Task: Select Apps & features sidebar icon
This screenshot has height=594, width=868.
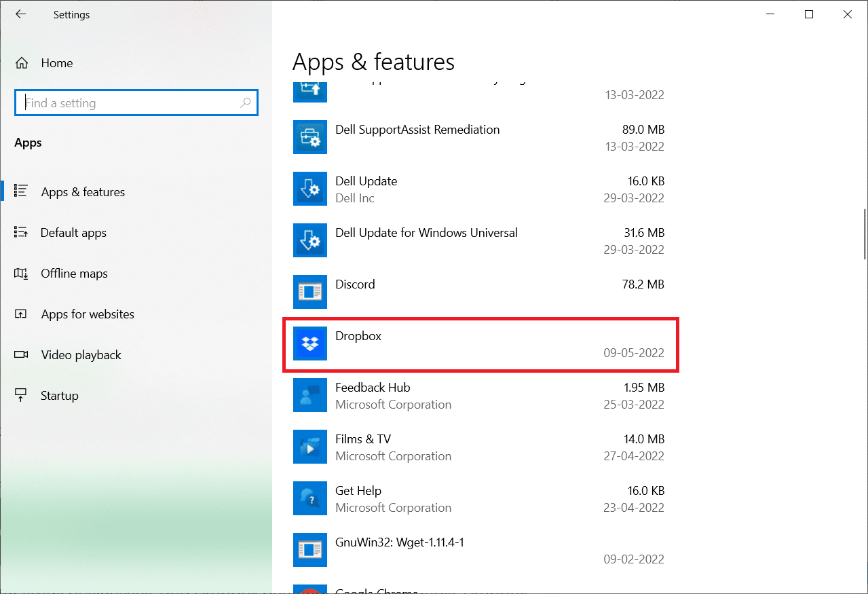Action: 20,191
